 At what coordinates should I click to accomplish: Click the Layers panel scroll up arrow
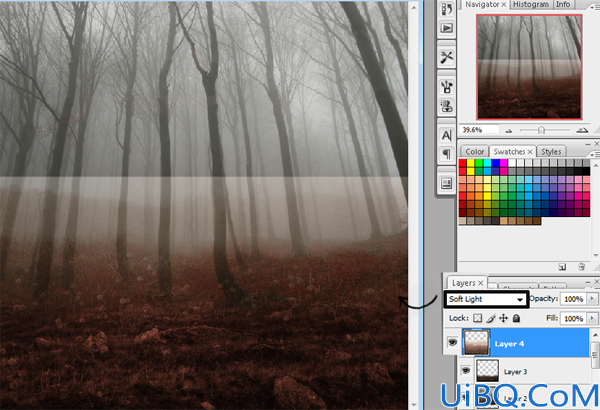tap(595, 335)
